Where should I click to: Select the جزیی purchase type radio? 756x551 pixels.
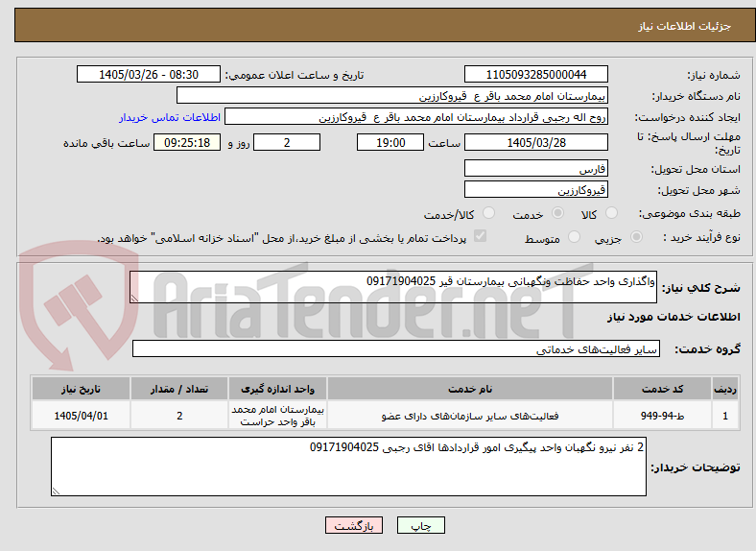[x=636, y=237]
